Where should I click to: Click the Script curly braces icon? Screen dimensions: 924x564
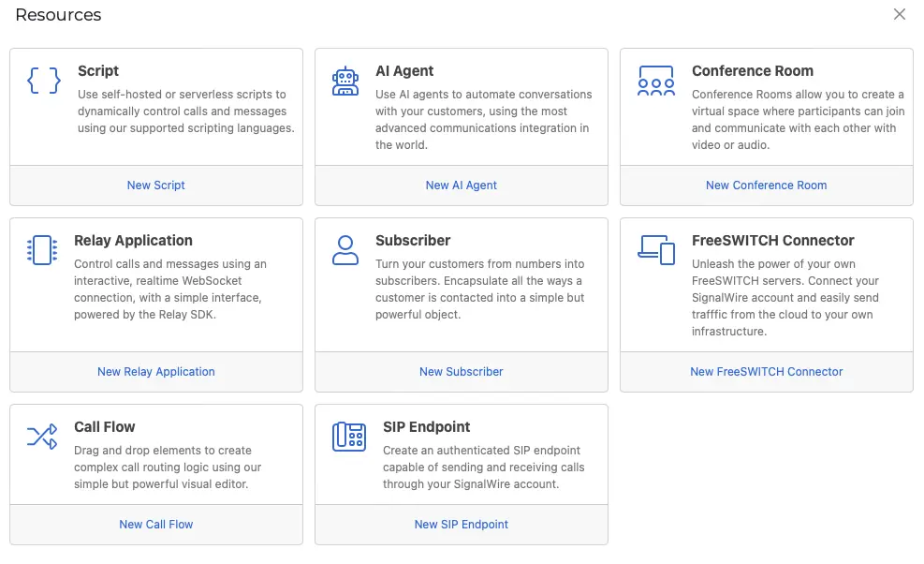pos(44,81)
